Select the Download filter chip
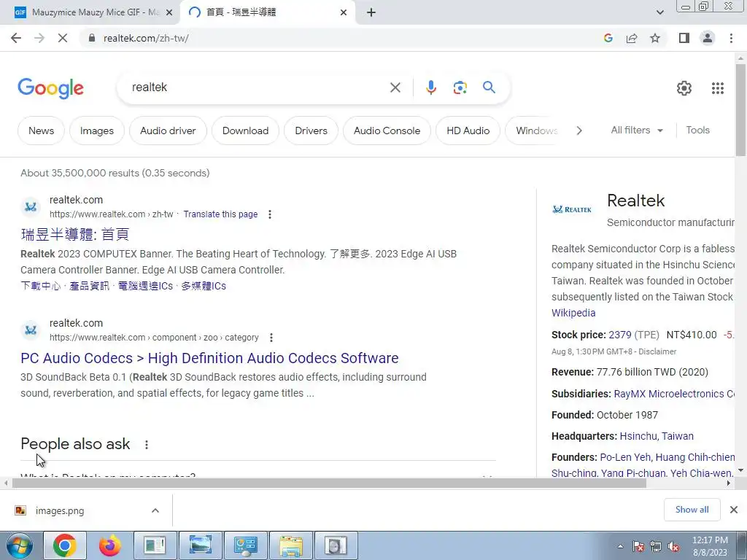Screen dimensions: 747x560 pos(245,131)
